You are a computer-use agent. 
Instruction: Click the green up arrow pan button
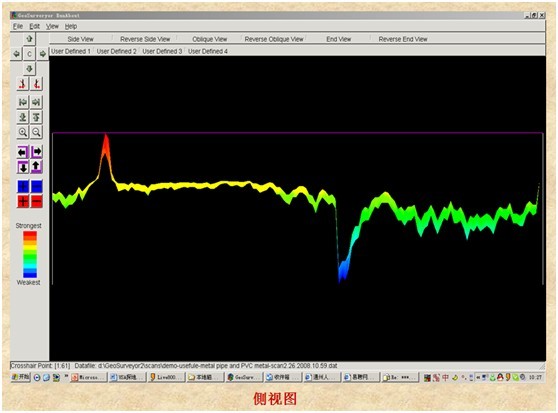click(x=29, y=38)
